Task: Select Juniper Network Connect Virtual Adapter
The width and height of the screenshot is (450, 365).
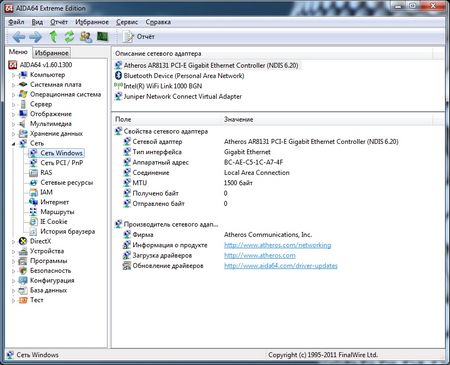Action: 178,96
